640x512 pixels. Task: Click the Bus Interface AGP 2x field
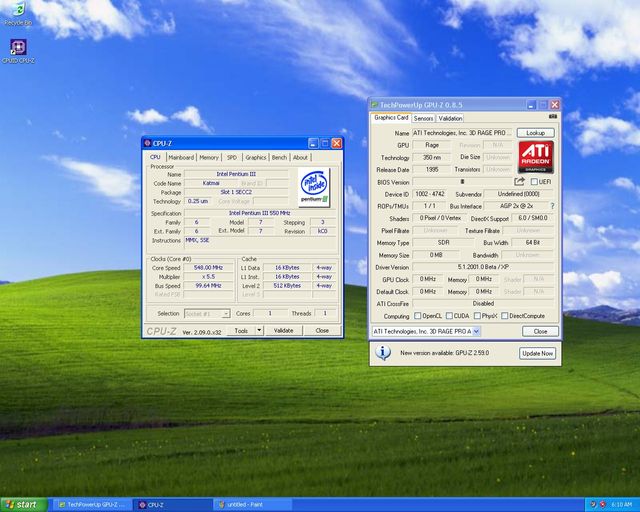tap(516, 206)
